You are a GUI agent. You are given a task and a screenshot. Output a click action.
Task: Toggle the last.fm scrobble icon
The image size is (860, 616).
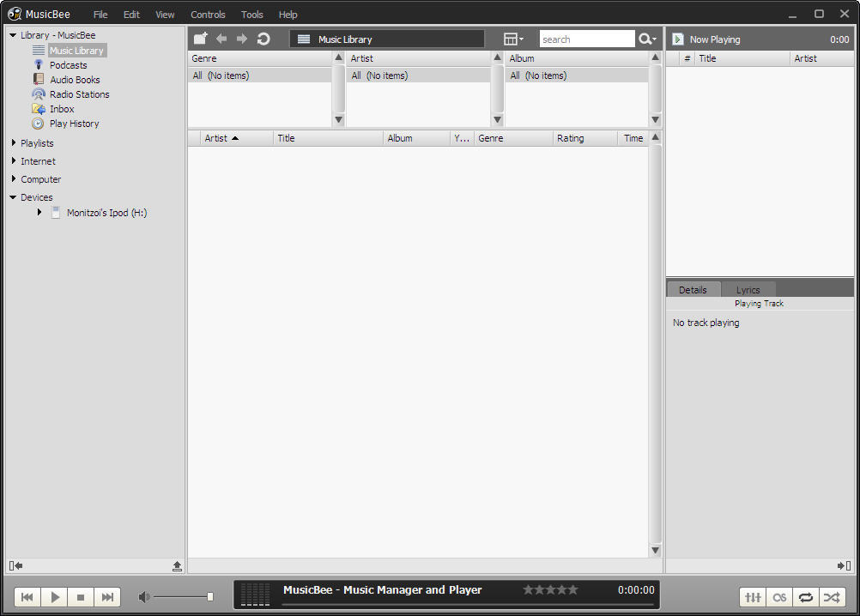point(779,597)
